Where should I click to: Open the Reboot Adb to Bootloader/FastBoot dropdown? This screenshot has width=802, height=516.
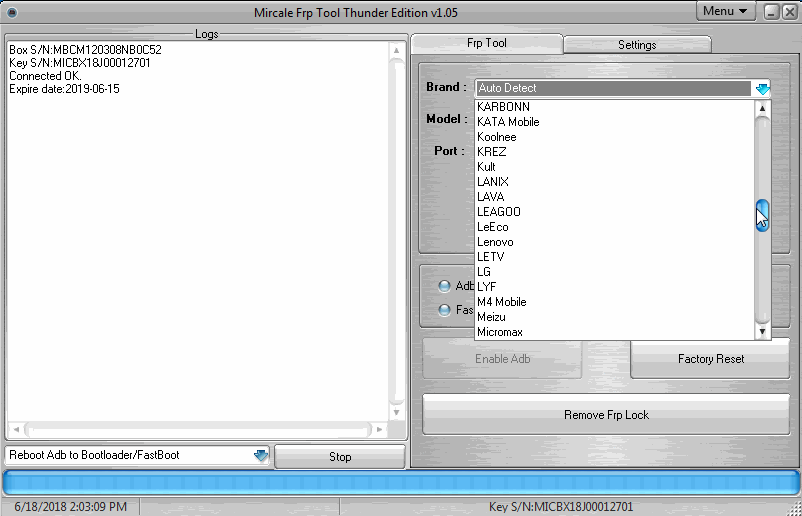point(261,455)
